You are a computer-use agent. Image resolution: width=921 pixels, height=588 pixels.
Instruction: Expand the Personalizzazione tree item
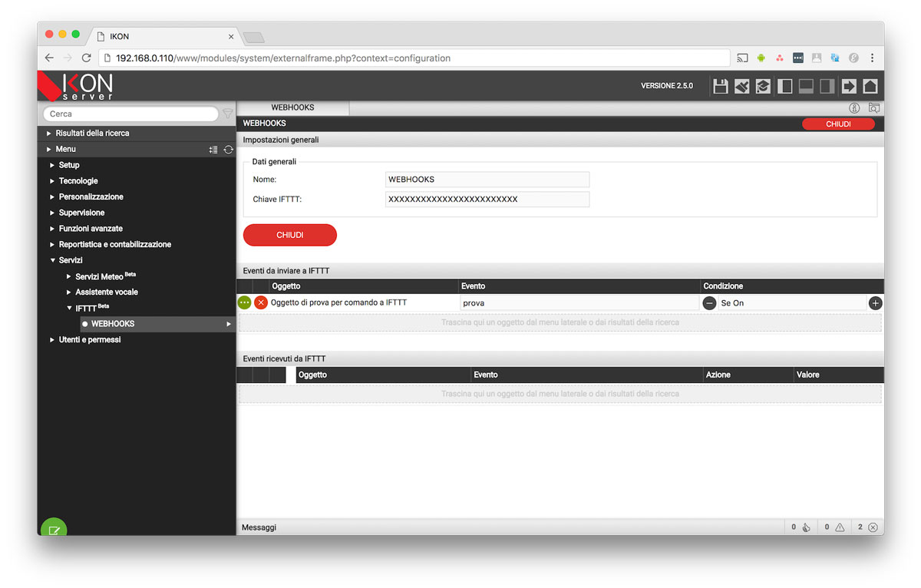coord(52,197)
